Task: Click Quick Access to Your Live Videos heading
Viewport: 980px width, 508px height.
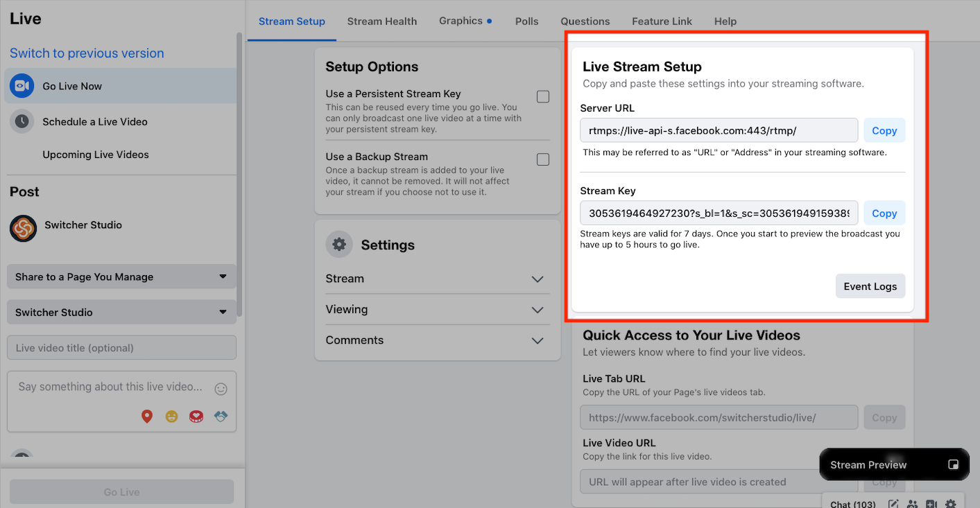Action: click(691, 335)
